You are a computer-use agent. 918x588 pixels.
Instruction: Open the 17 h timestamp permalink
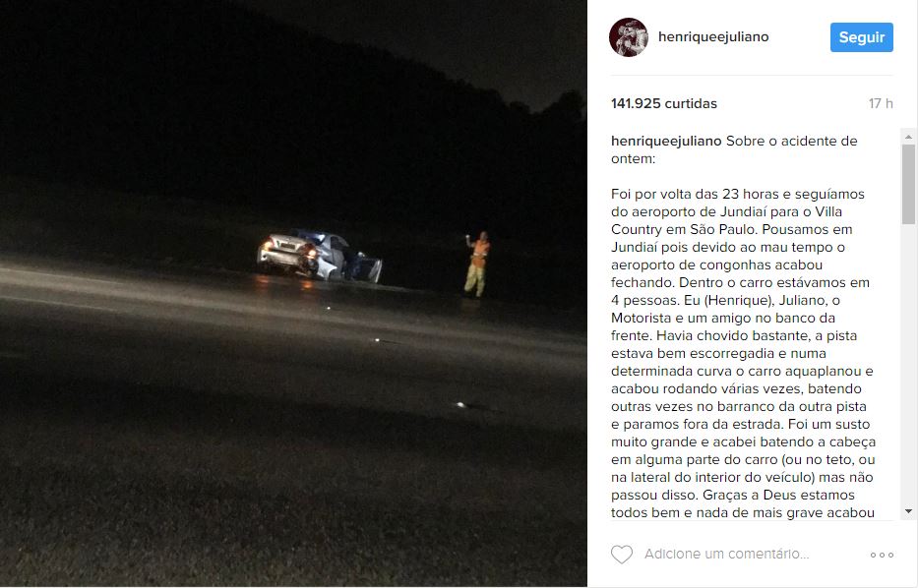coord(881,103)
